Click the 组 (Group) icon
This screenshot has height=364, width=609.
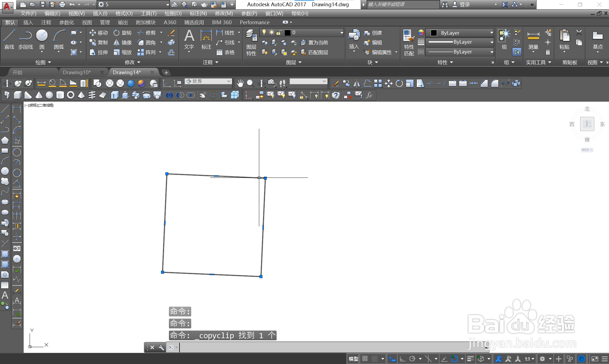pyautogui.click(x=504, y=39)
